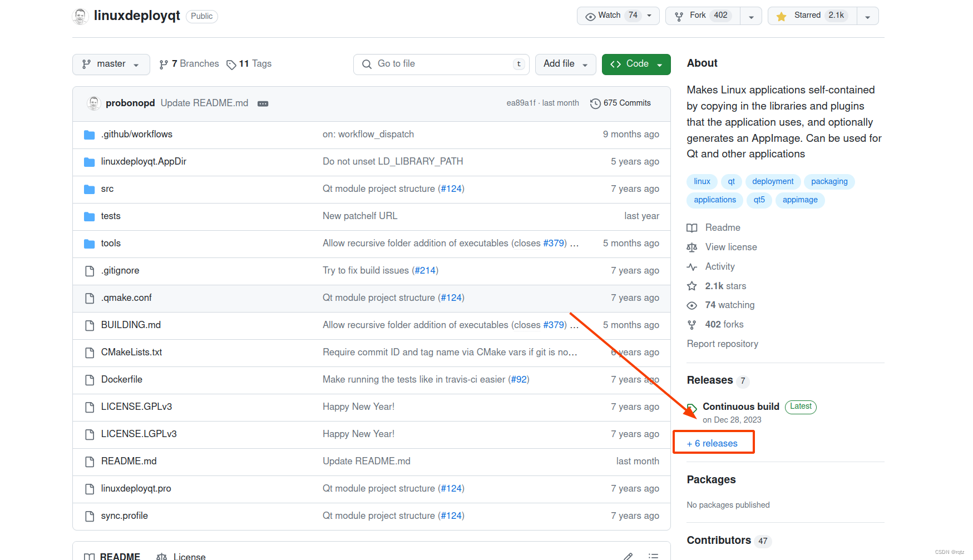
Task: Open the .qmake.conf file
Action: (126, 298)
